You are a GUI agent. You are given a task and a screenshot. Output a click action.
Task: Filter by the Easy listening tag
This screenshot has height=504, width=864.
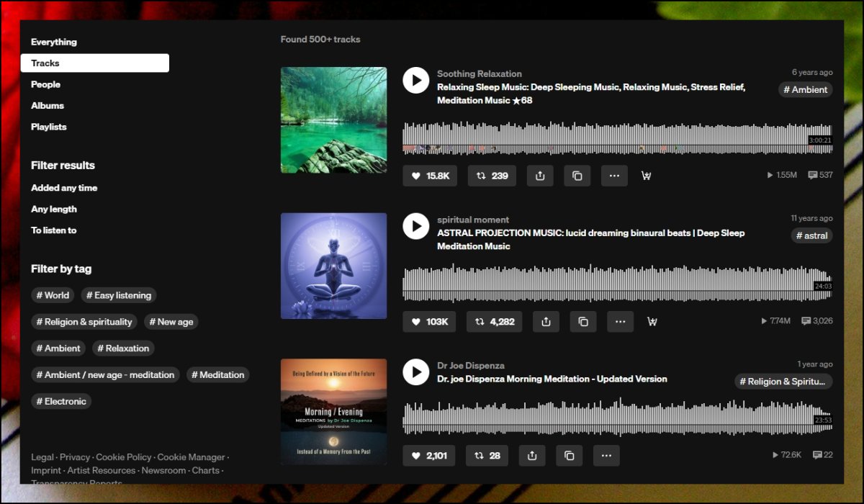118,295
